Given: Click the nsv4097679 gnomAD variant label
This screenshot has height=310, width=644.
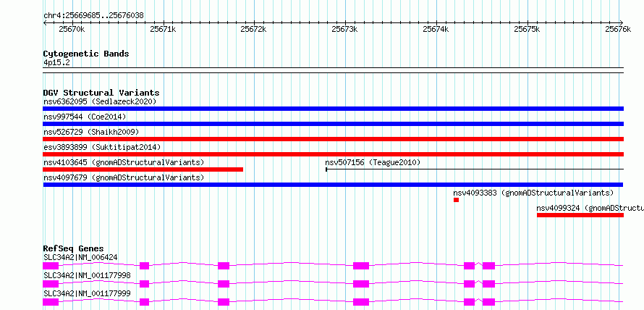Looking at the screenshot, I should (124, 177).
